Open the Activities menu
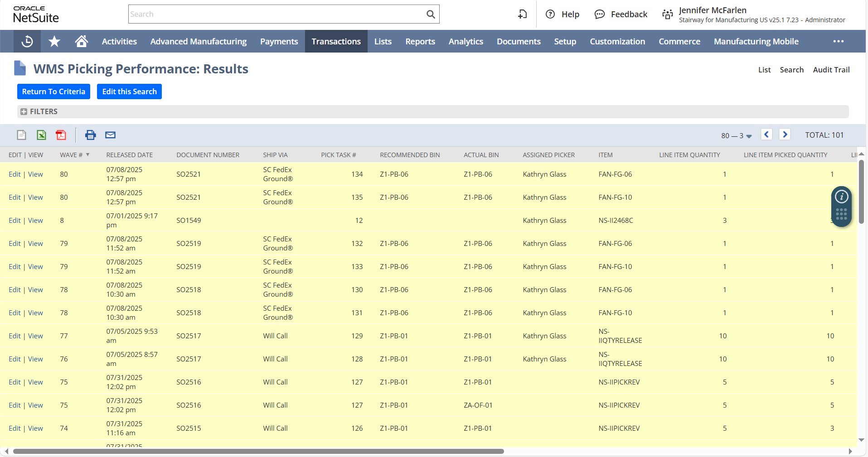This screenshot has width=868, height=457. [x=119, y=42]
